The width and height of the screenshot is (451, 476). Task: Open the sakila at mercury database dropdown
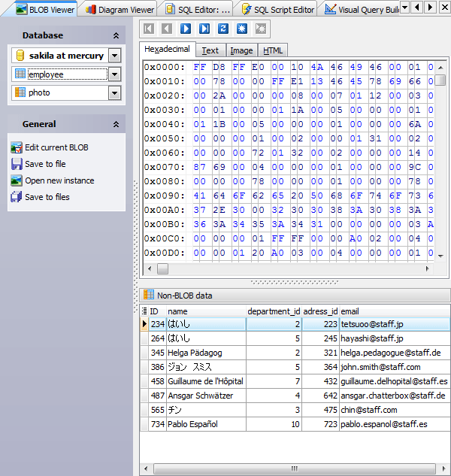(114, 56)
